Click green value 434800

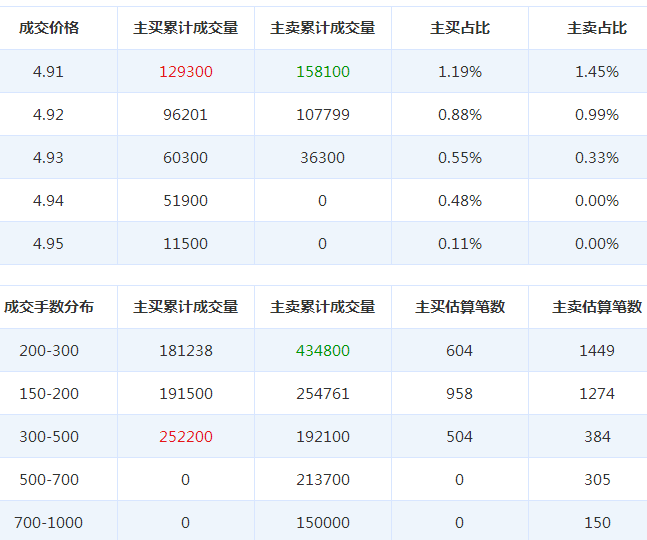coord(323,351)
